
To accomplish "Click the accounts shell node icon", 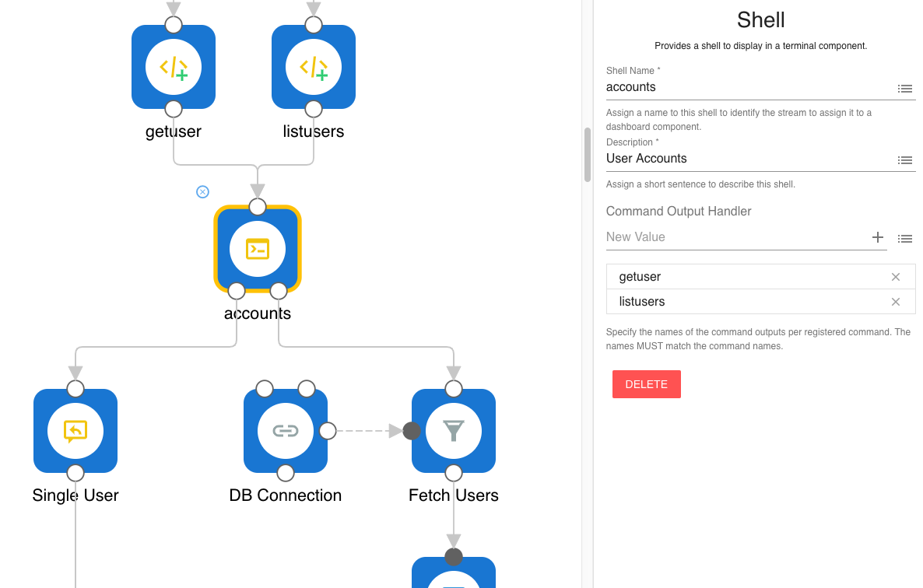I will coord(258,249).
